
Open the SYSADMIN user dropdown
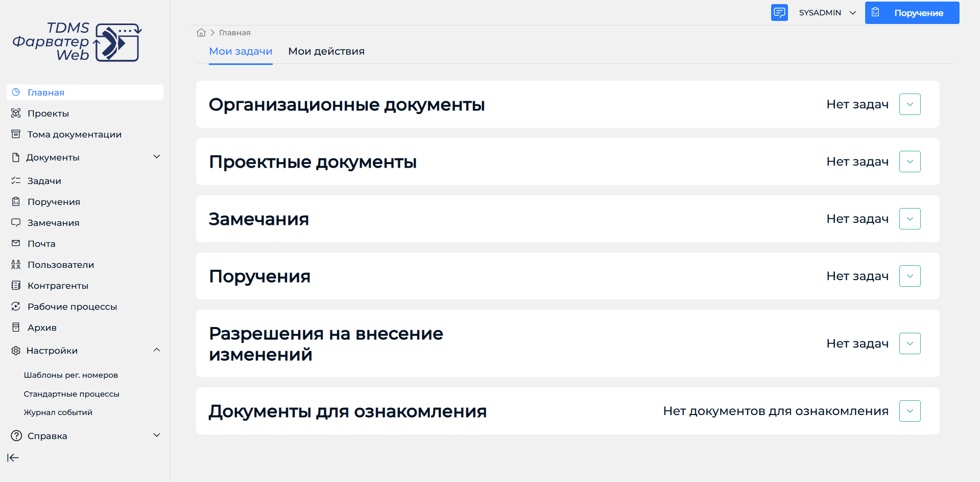pos(827,13)
